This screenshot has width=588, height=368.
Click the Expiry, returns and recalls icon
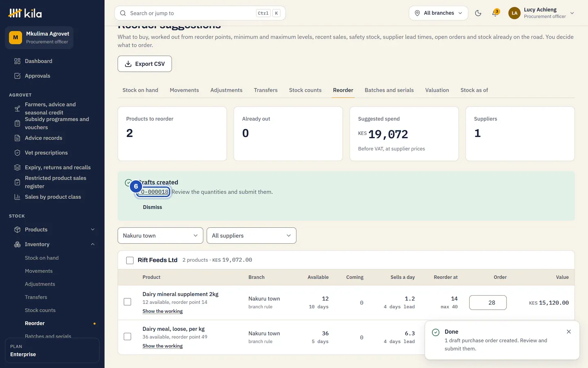(x=17, y=167)
